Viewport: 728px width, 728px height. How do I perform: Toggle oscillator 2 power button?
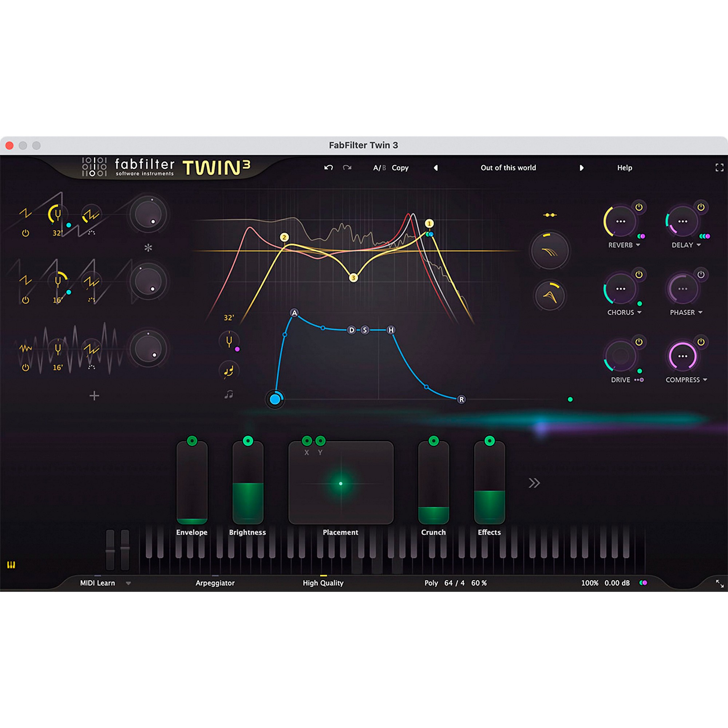click(x=25, y=300)
